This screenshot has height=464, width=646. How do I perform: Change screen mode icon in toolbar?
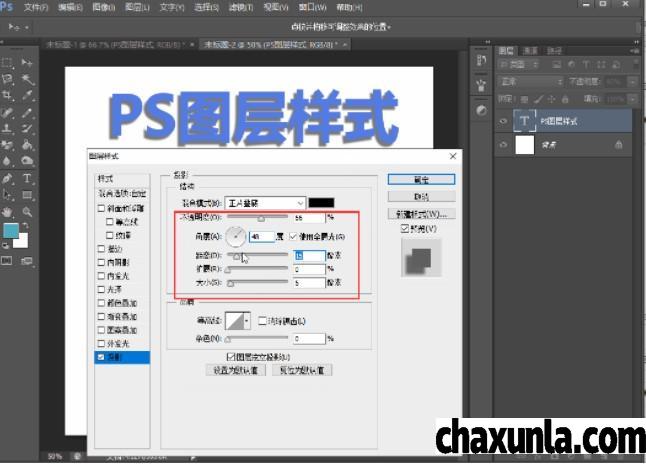tap(27, 260)
